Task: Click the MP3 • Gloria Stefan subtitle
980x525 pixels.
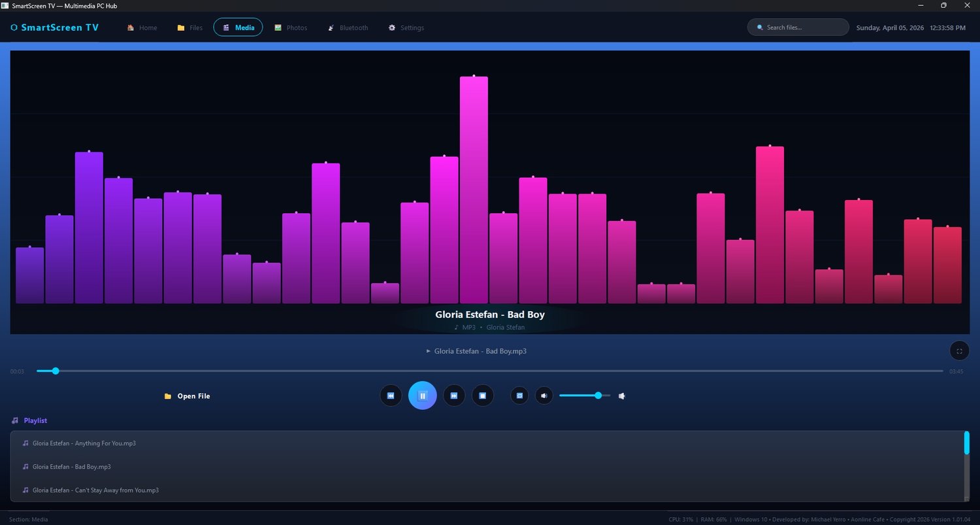Action: (490, 327)
